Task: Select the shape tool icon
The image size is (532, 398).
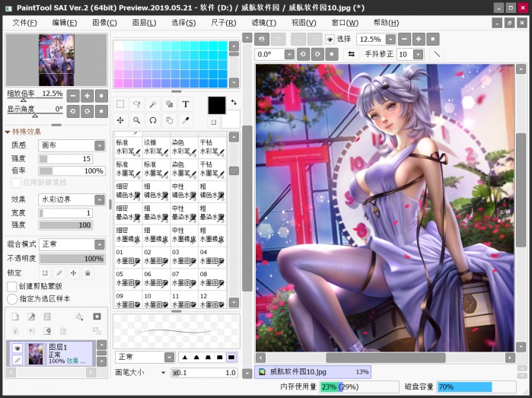Action: (169, 104)
